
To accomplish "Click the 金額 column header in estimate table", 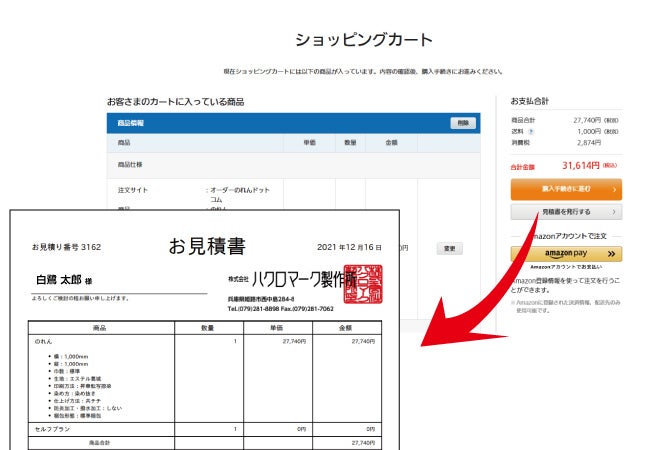I will tap(346, 328).
